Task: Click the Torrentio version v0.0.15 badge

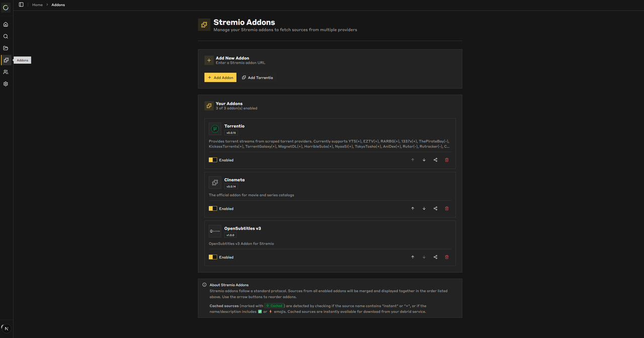Action: [231, 133]
